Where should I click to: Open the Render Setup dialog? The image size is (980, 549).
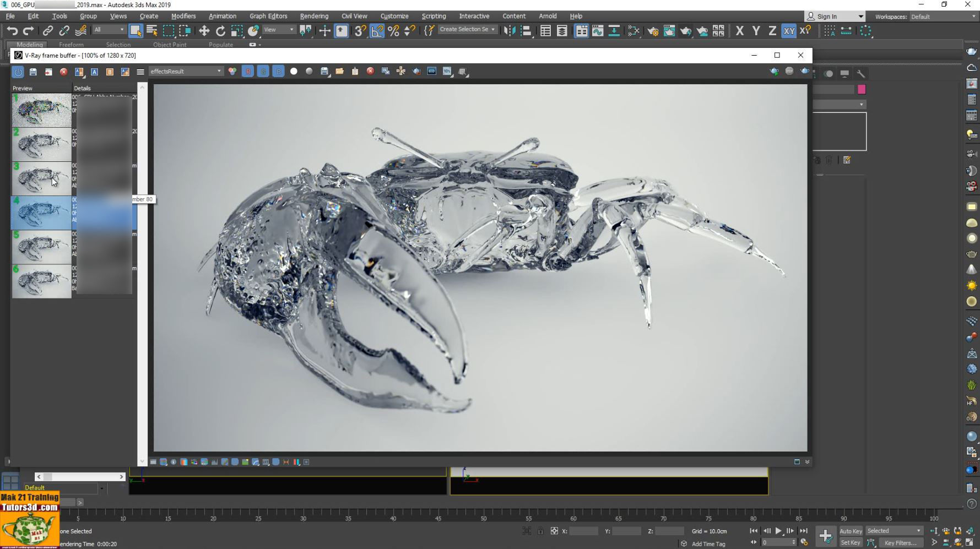pos(653,31)
